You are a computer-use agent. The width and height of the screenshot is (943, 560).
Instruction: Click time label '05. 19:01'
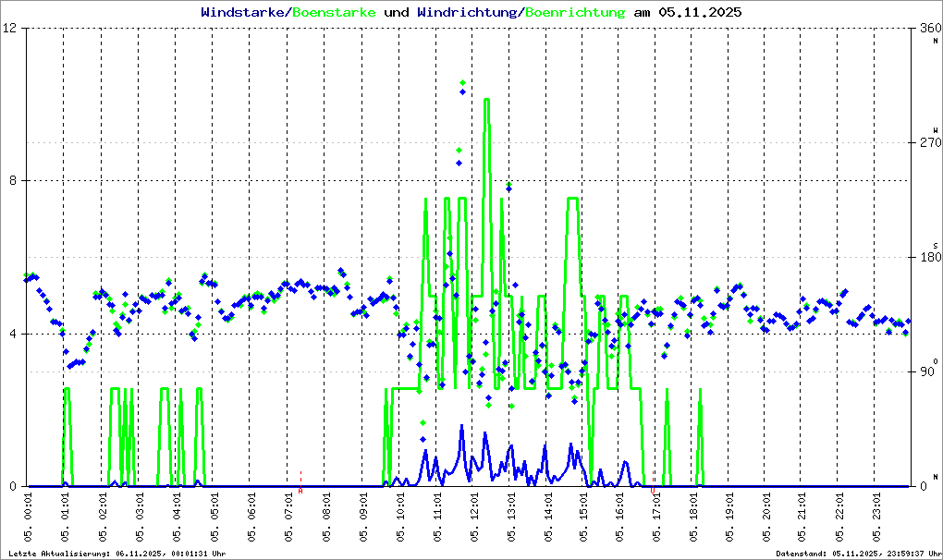tap(729, 517)
